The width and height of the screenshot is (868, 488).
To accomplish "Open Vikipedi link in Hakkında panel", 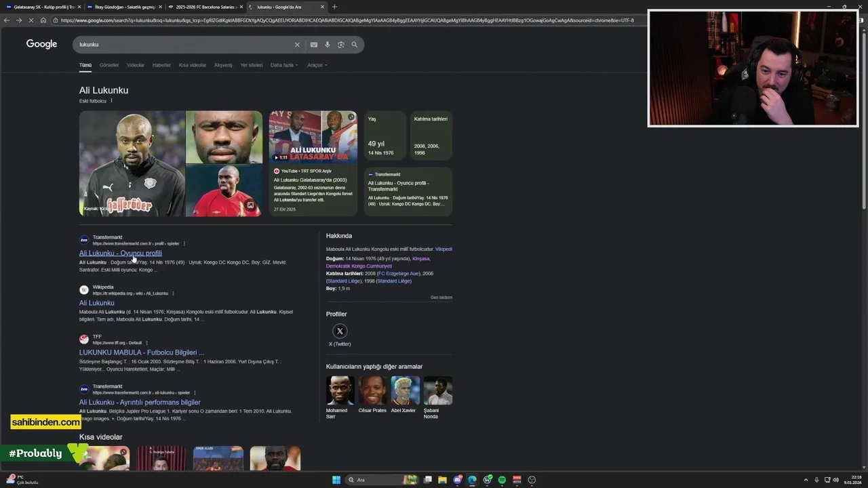I will (x=443, y=249).
